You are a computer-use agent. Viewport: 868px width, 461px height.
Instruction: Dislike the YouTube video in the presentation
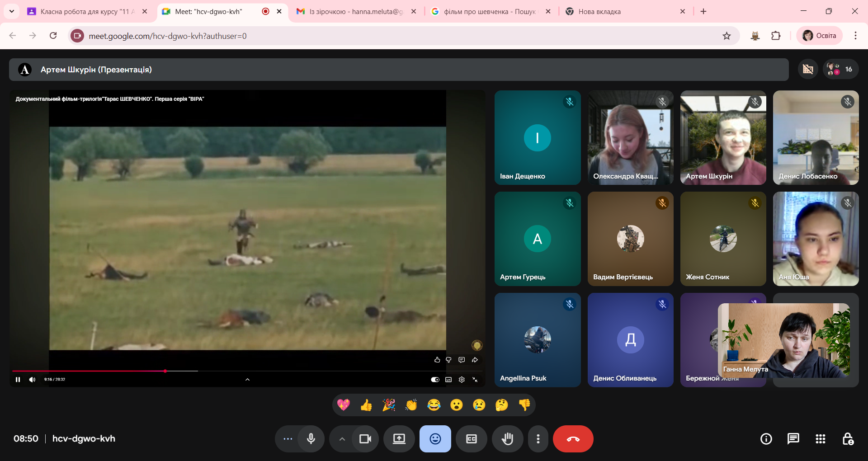point(449,360)
